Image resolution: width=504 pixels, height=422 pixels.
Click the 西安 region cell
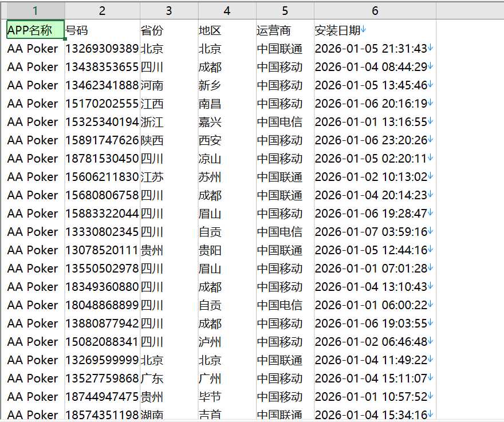pyautogui.click(x=227, y=140)
